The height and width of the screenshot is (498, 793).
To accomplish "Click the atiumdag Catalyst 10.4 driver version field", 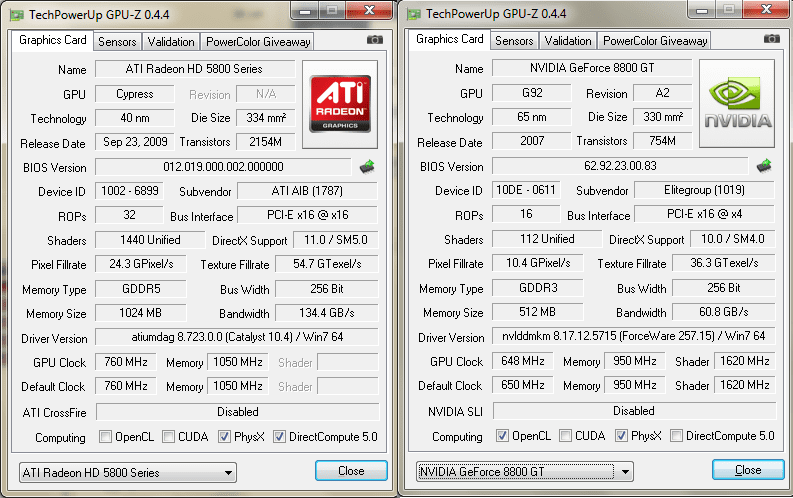I will pos(237,337).
